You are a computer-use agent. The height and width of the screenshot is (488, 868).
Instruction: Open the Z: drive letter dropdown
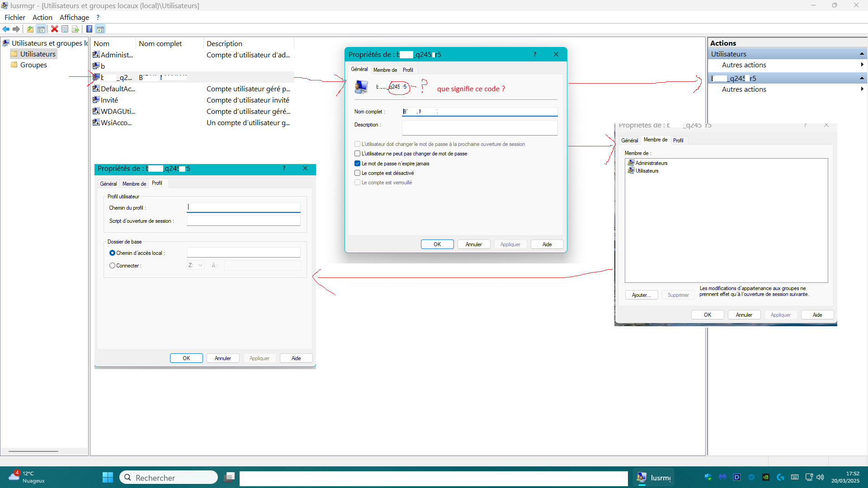tap(195, 265)
